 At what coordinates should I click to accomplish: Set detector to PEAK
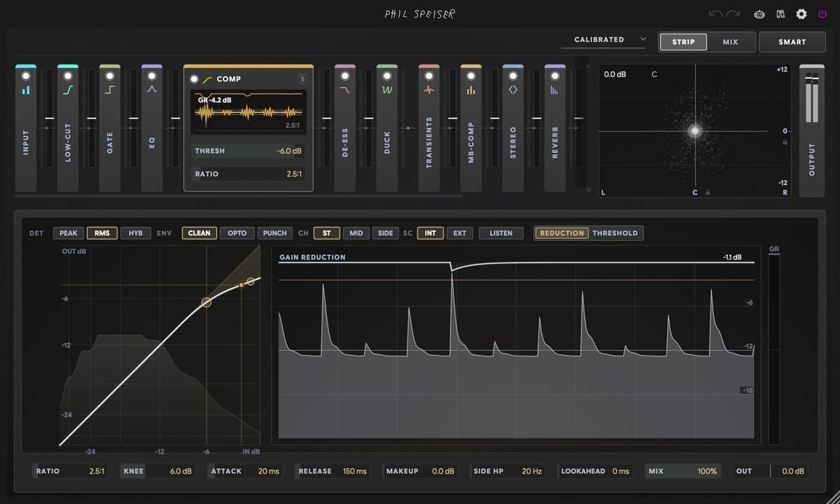coord(69,233)
